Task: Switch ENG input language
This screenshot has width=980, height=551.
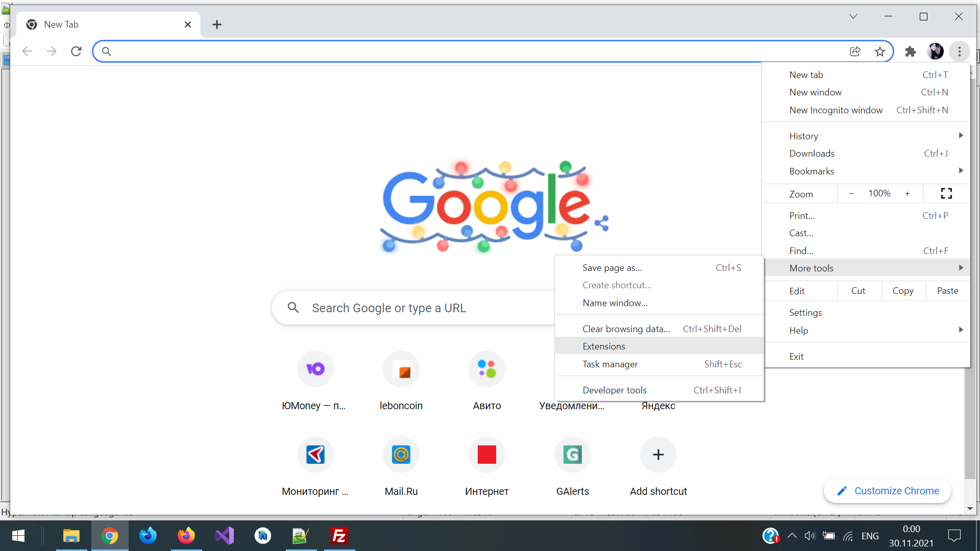Action: click(x=870, y=536)
